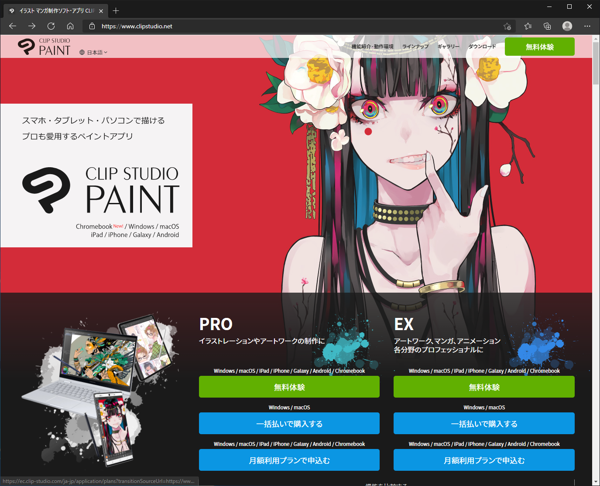Open a new tab with the plus icon

116,11
